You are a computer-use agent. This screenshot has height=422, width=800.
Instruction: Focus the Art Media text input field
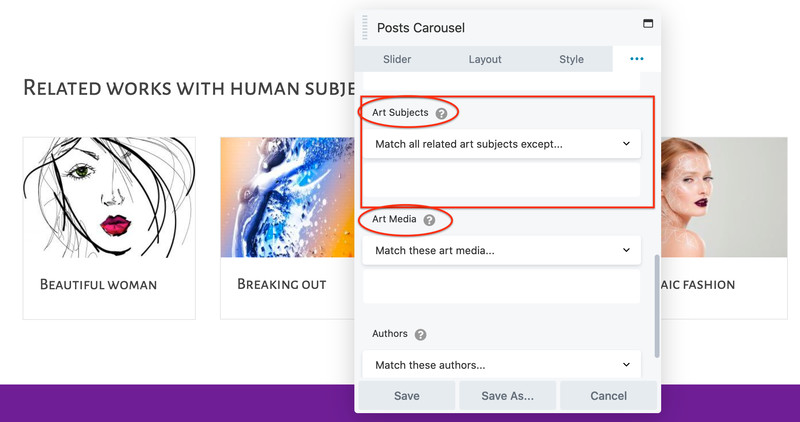point(501,286)
